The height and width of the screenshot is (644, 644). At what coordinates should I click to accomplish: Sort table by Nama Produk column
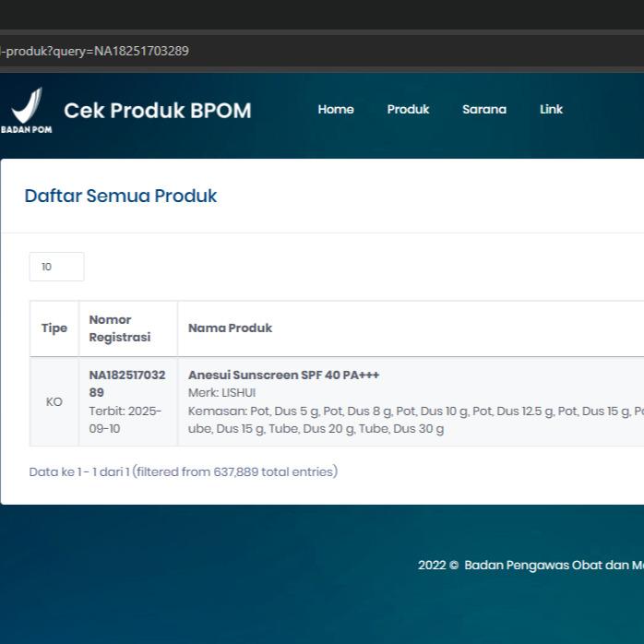tap(230, 328)
